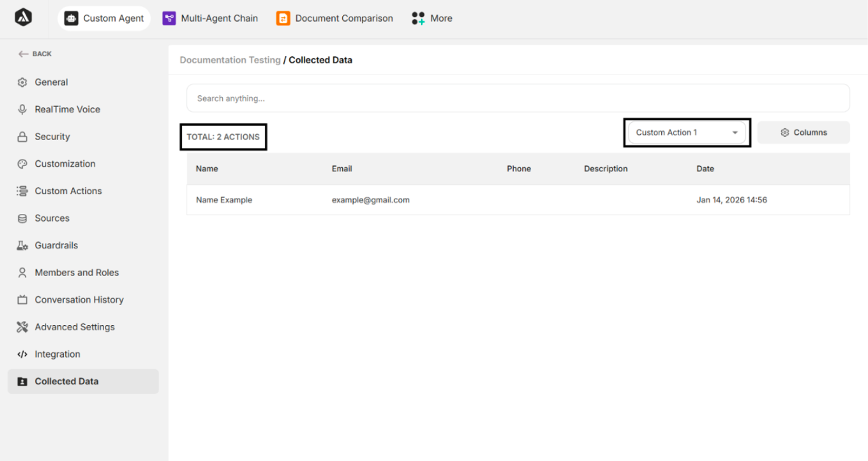Click the More apps grid icon
The height and width of the screenshot is (461, 868).
pyautogui.click(x=418, y=18)
